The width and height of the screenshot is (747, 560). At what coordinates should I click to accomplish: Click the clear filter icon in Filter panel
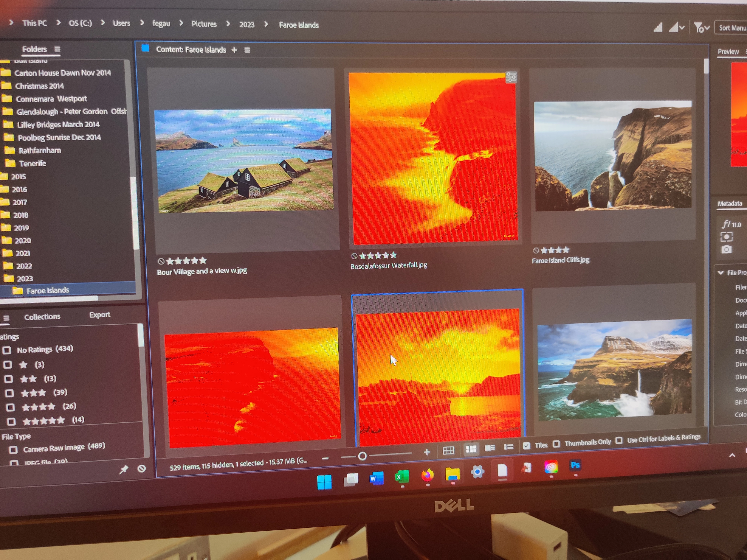[x=142, y=468]
